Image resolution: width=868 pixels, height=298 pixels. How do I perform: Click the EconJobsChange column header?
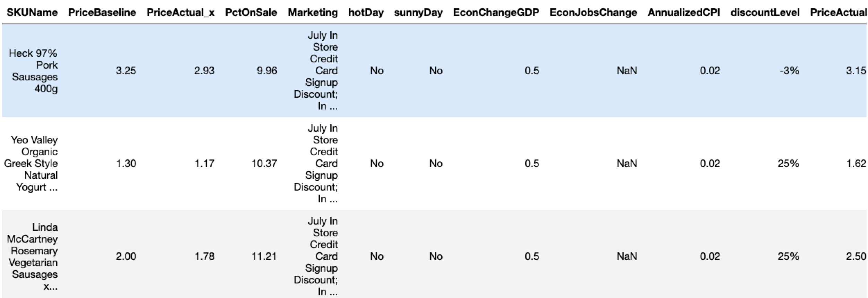(593, 12)
